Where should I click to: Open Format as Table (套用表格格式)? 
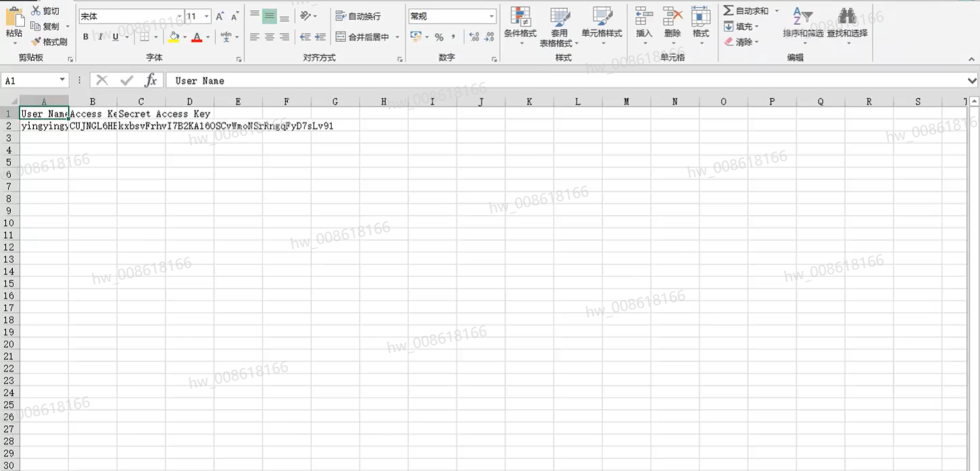[x=559, y=26]
